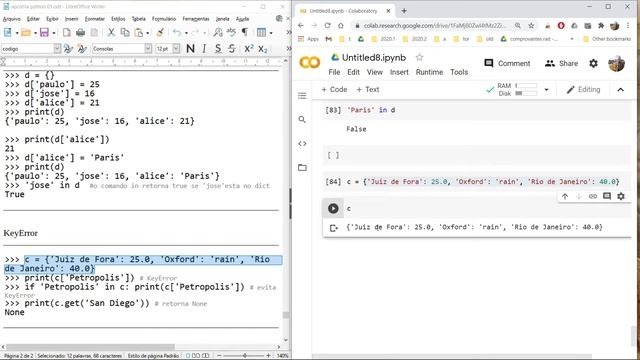Click the Update selected style icon
Image resolution: width=640 pixels, height=360 pixels.
(x=68, y=49)
